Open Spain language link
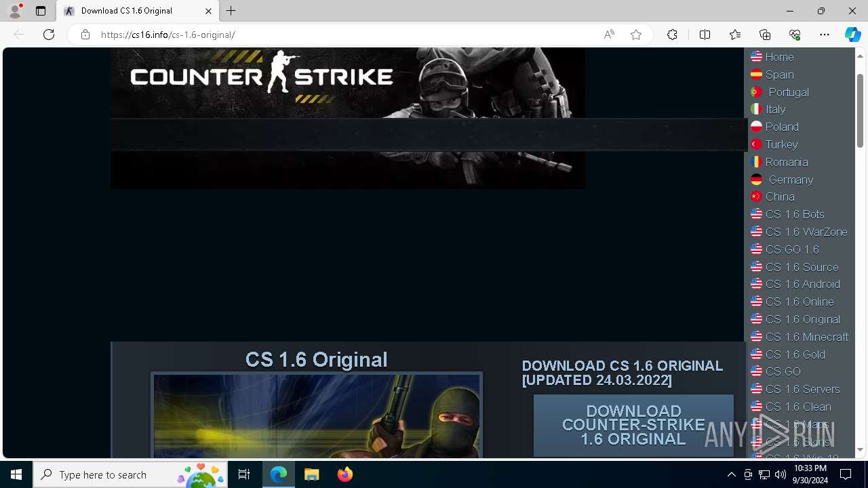Viewport: 868px width, 488px height. click(779, 75)
